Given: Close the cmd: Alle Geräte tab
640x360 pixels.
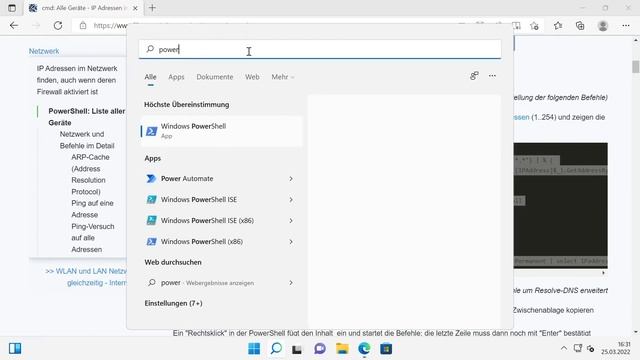Looking at the screenshot, I should click(135, 8).
